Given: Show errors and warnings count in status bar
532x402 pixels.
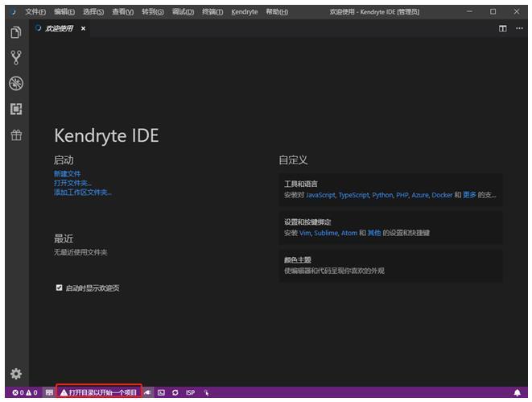Looking at the screenshot, I should [25, 392].
